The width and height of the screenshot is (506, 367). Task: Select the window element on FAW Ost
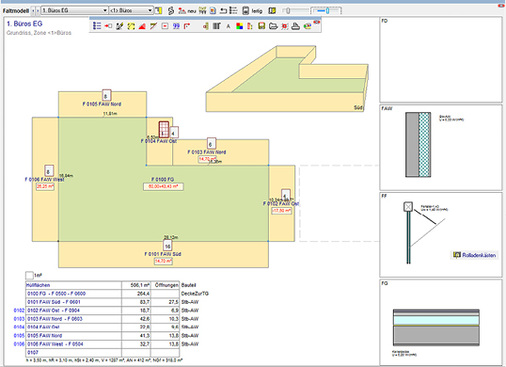coord(164,129)
